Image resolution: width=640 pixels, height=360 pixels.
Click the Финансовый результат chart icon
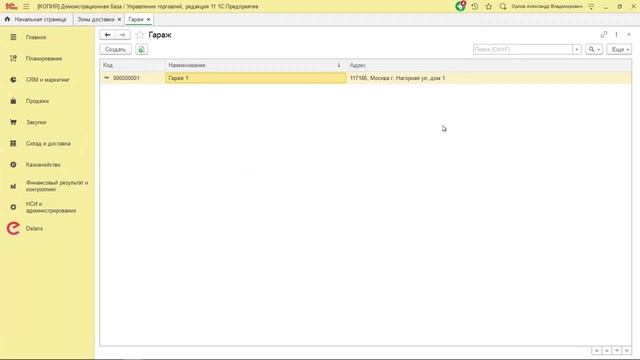pyautogui.click(x=13, y=186)
